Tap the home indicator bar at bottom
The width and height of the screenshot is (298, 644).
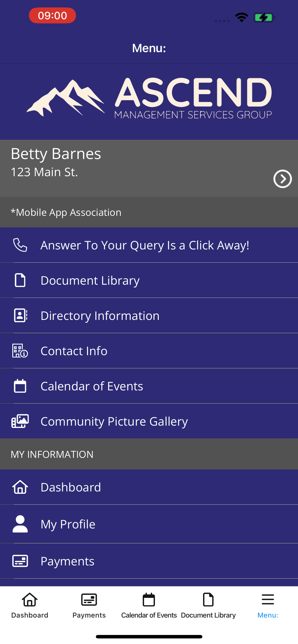[149, 637]
